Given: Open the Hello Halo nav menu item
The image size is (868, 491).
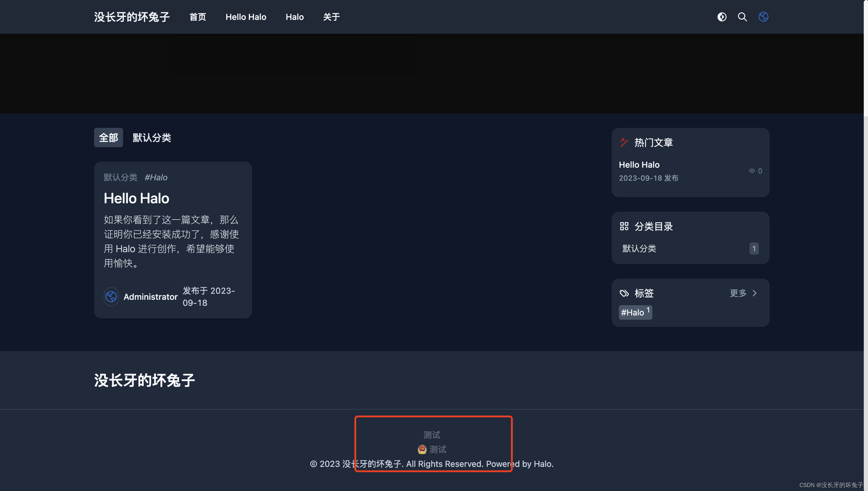Looking at the screenshot, I should pyautogui.click(x=246, y=17).
